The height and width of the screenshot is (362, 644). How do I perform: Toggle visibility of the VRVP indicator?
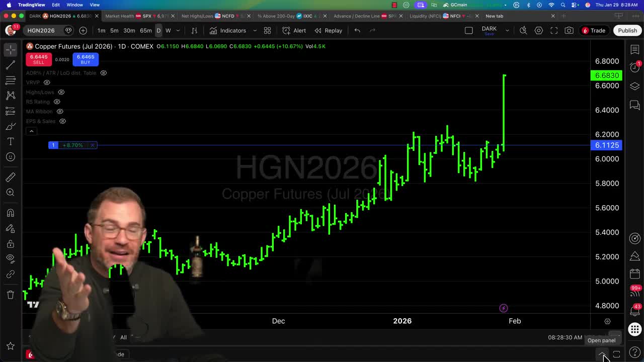(x=46, y=82)
